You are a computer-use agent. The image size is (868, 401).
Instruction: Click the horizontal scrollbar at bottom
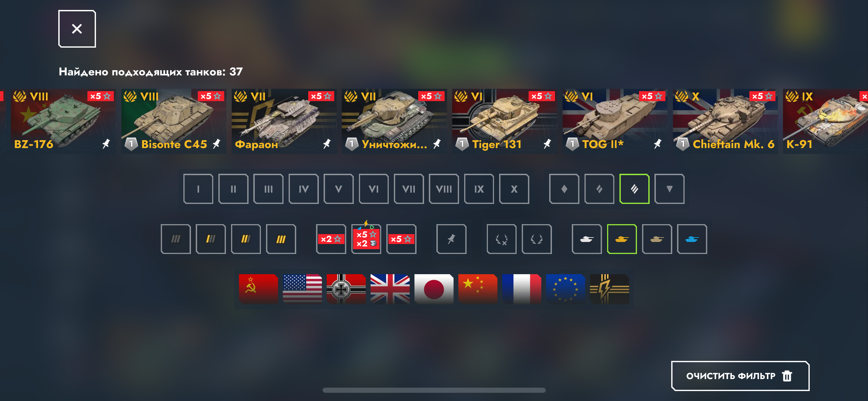(434, 390)
